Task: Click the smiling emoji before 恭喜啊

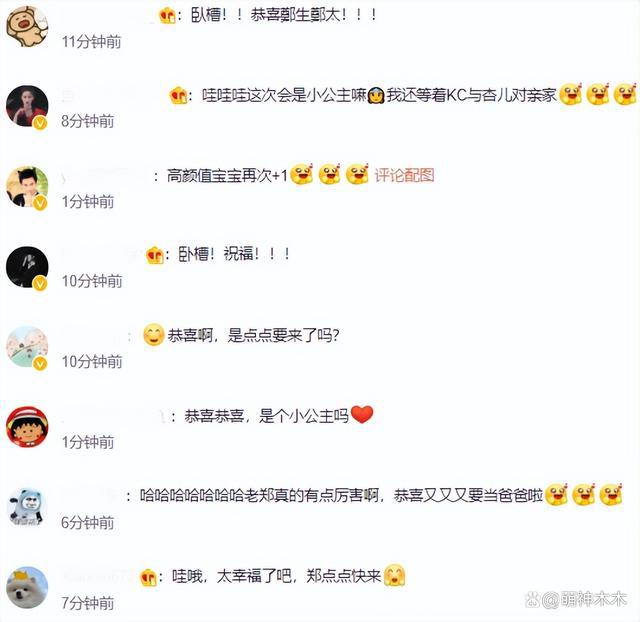Action: pos(154,335)
